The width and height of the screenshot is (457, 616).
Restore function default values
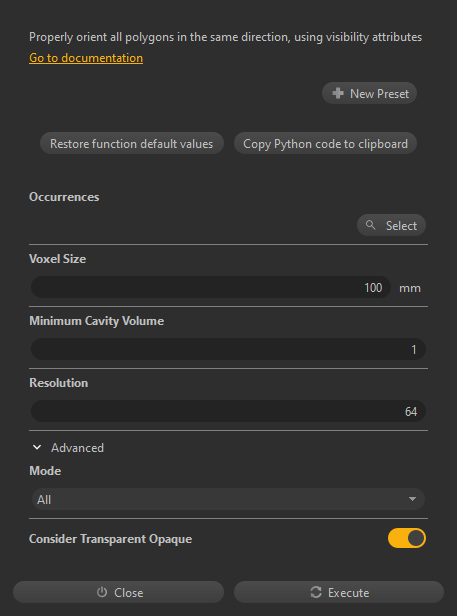point(132,143)
